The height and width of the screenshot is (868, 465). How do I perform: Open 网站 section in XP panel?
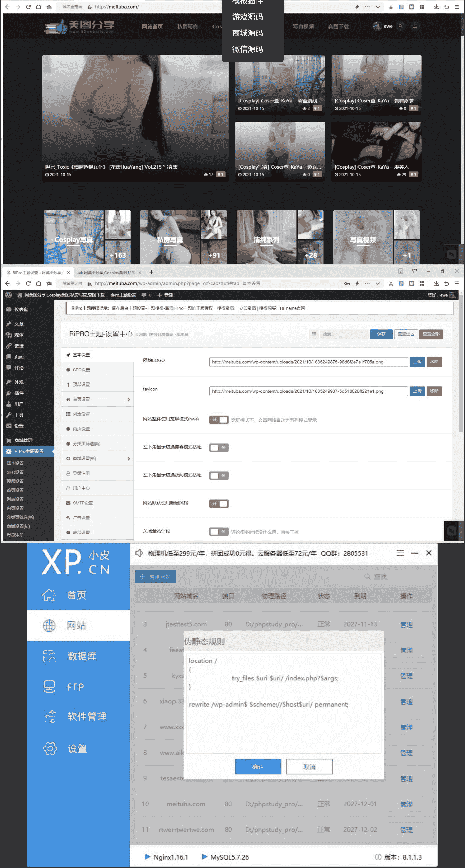pos(79,625)
